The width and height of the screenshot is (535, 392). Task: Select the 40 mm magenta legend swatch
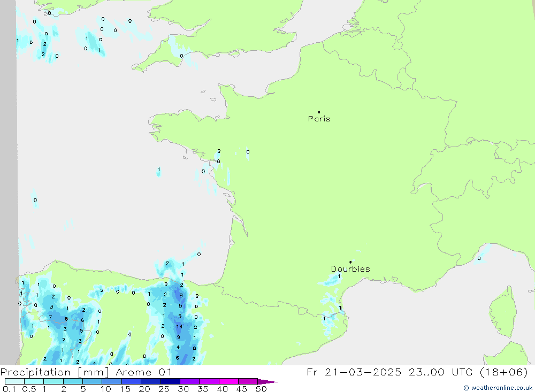[x=228, y=381]
